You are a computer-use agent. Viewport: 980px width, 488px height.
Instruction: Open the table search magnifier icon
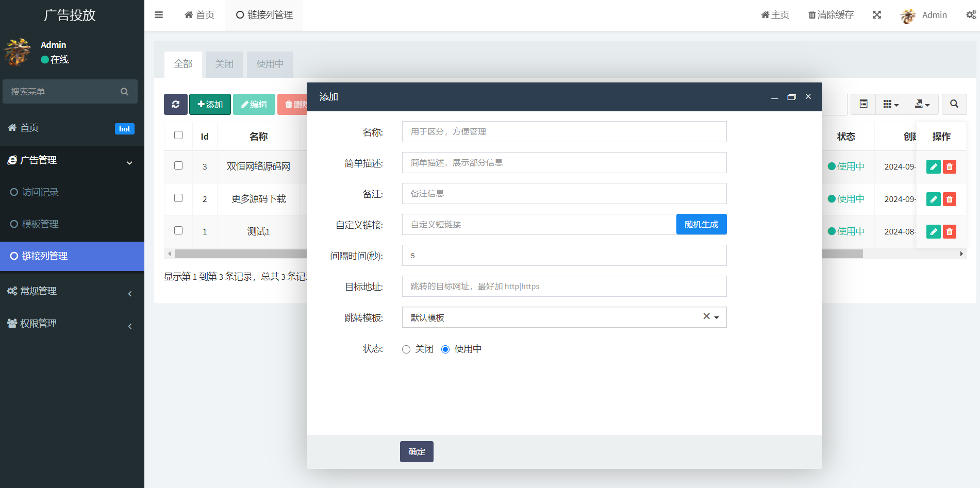954,104
